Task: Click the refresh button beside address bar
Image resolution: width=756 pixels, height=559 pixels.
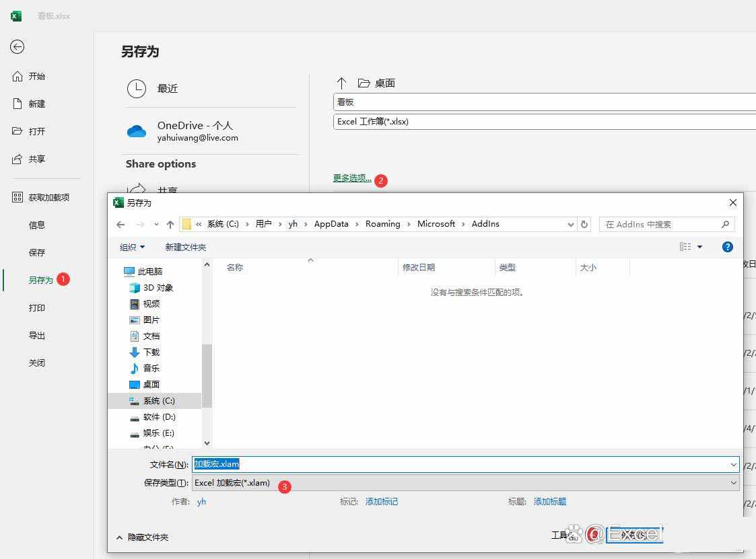Action: 584,225
